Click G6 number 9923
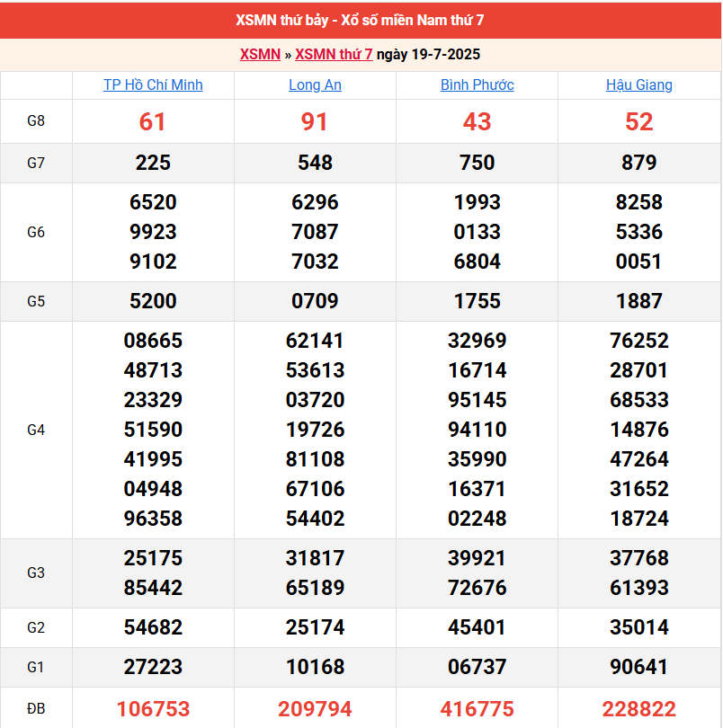This screenshot has height=728, width=723. [x=153, y=232]
